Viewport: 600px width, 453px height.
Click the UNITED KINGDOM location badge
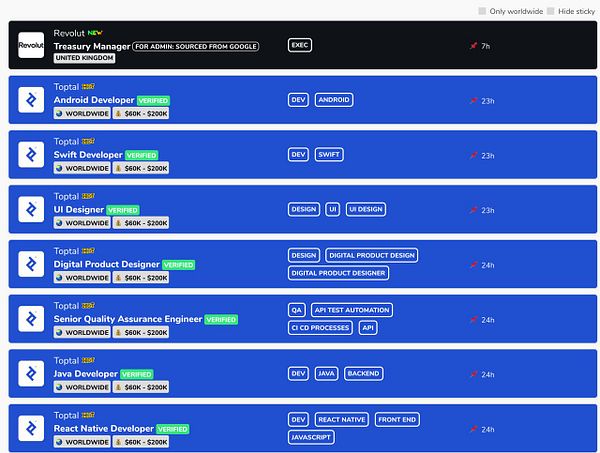(84, 58)
